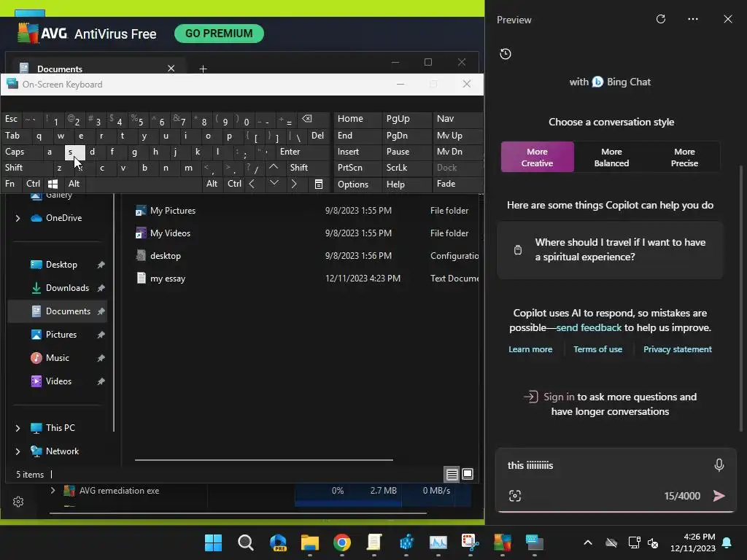Toggle Fade key on On-Screen Keyboard
Image resolution: width=747 pixels, height=560 pixels.
click(x=457, y=184)
